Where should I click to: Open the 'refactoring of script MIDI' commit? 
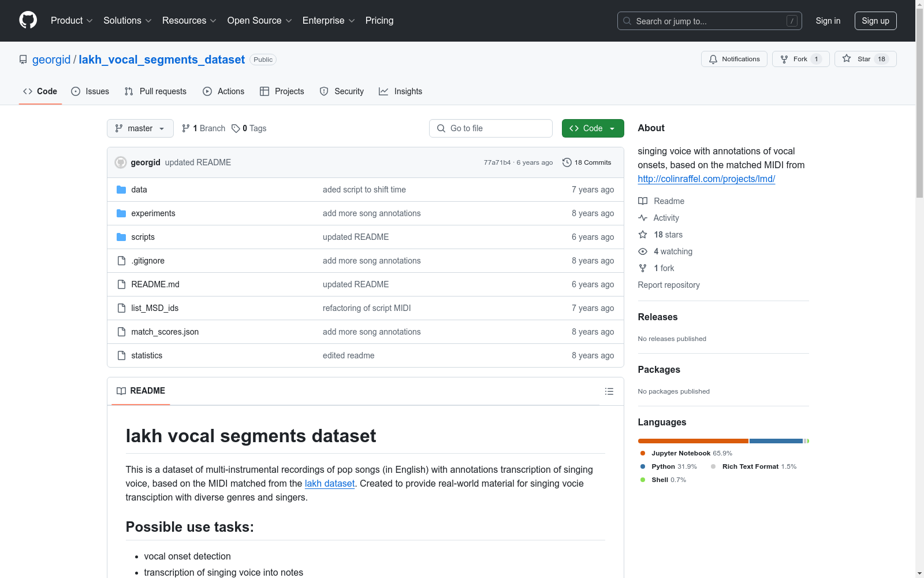pyautogui.click(x=367, y=308)
